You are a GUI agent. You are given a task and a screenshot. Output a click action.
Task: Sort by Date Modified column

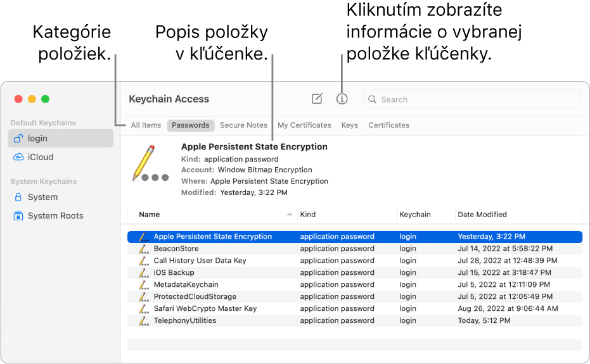pyautogui.click(x=482, y=215)
